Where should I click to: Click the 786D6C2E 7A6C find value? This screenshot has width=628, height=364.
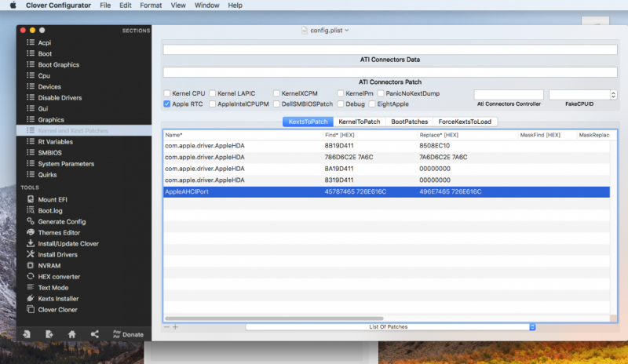pos(349,158)
